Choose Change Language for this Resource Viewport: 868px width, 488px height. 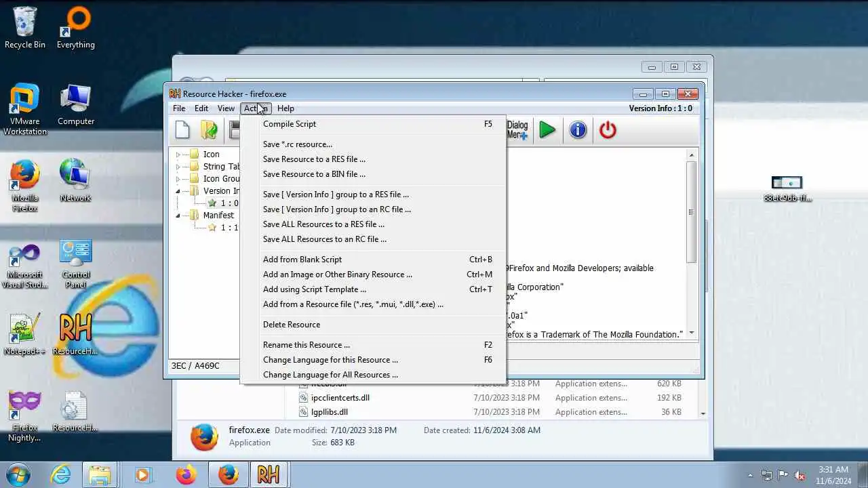pos(373,360)
